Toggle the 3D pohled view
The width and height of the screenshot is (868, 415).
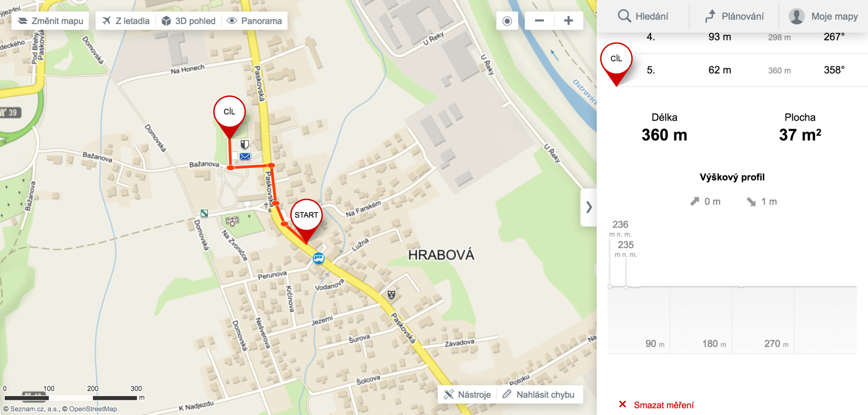click(x=189, y=21)
